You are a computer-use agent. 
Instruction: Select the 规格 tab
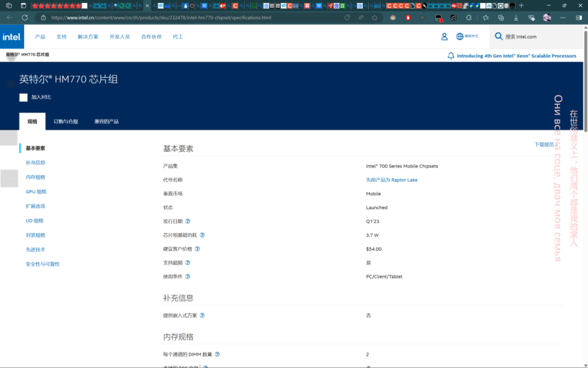[32, 121]
